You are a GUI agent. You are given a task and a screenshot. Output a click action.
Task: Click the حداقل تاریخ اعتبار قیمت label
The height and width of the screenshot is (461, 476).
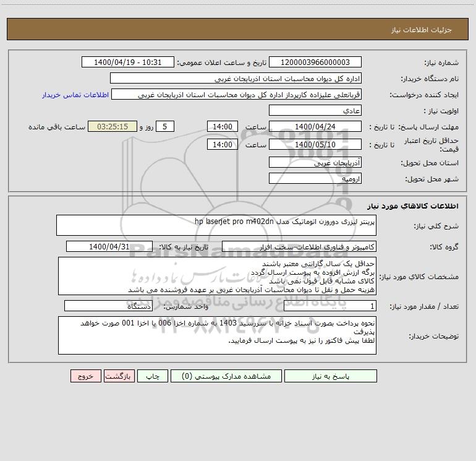(431, 145)
